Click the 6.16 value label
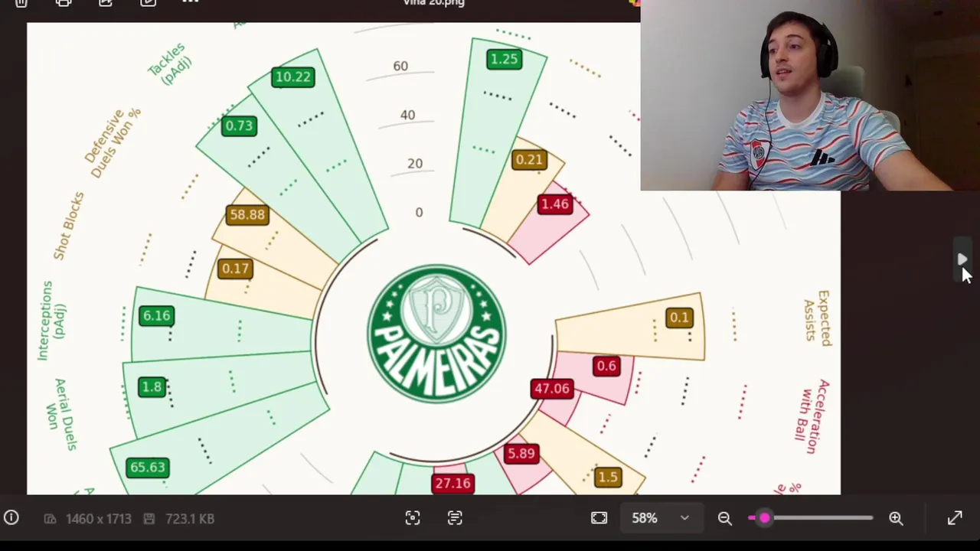 [156, 315]
